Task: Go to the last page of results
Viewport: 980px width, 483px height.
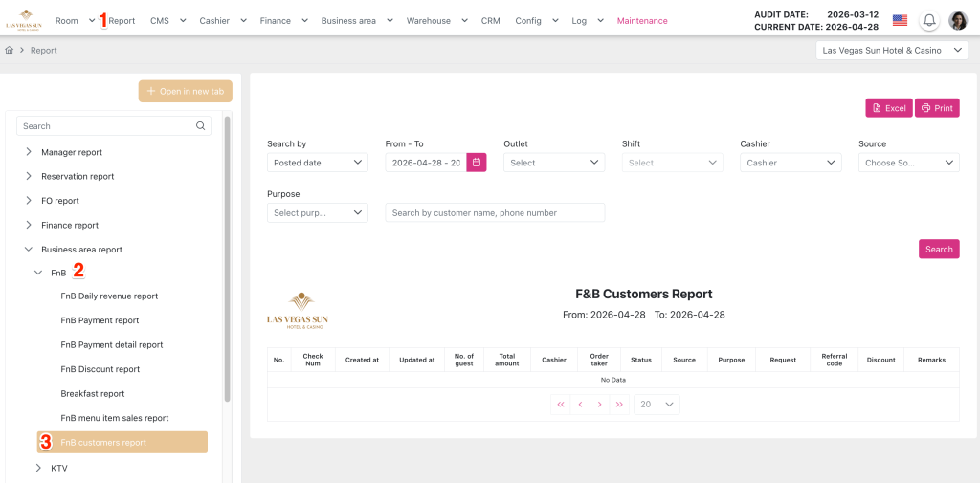Action: [x=619, y=405]
